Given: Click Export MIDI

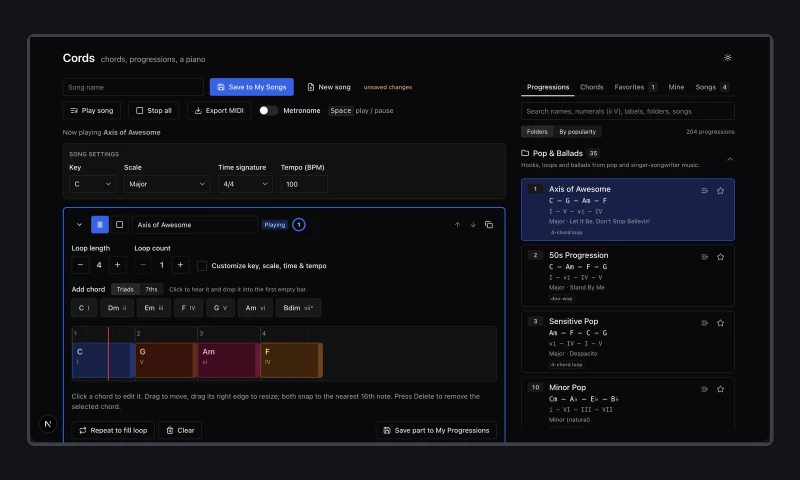Looking at the screenshot, I should point(219,111).
